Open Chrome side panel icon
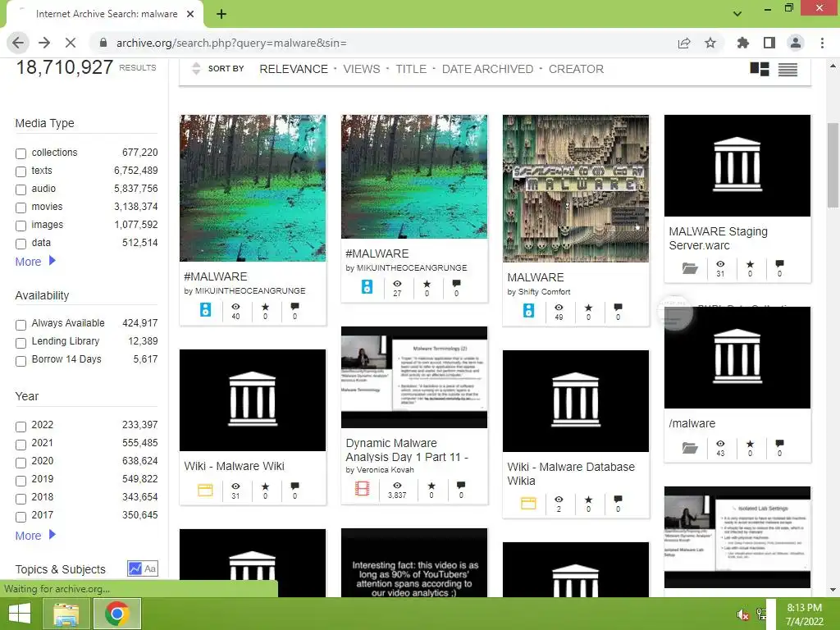Viewport: 840px width, 630px height. tap(769, 43)
